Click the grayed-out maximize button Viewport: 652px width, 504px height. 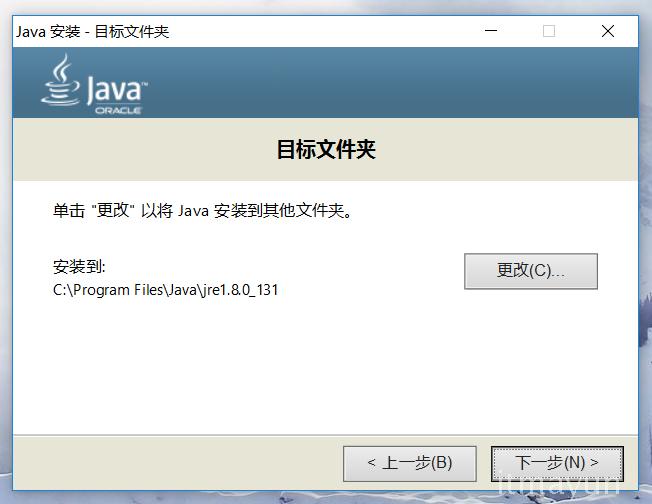point(548,31)
